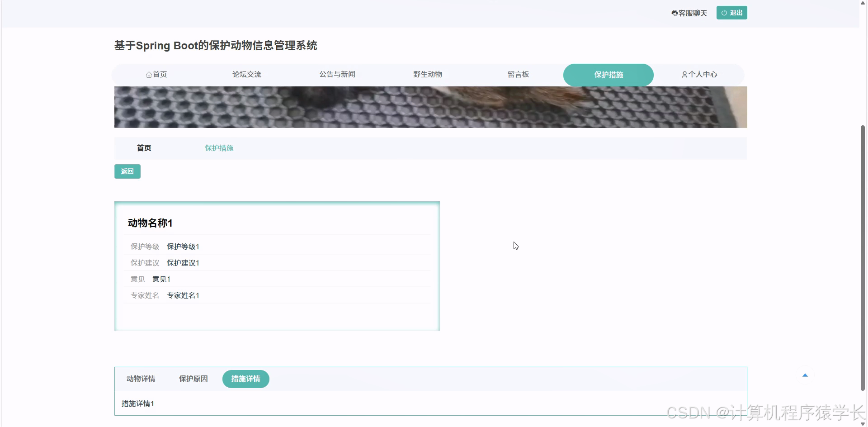Click the 动物名称1 detail card
The height and width of the screenshot is (427, 868).
pyautogui.click(x=277, y=266)
